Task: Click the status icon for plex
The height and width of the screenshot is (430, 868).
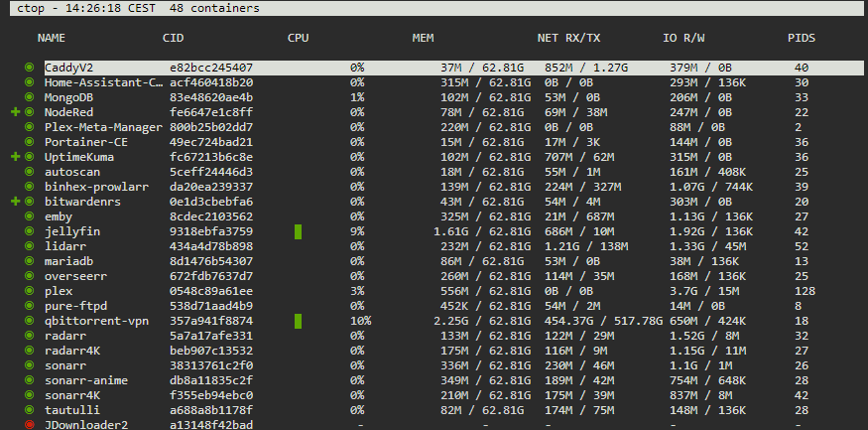Action: point(30,291)
